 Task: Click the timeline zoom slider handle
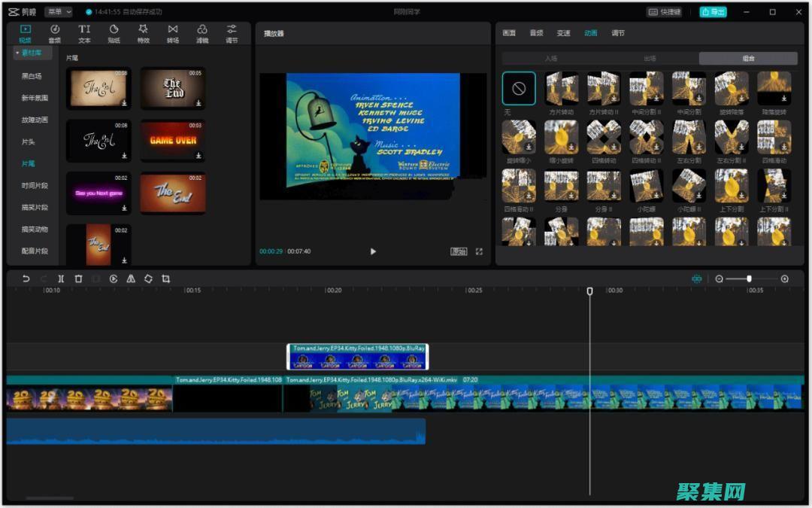pyautogui.click(x=749, y=278)
